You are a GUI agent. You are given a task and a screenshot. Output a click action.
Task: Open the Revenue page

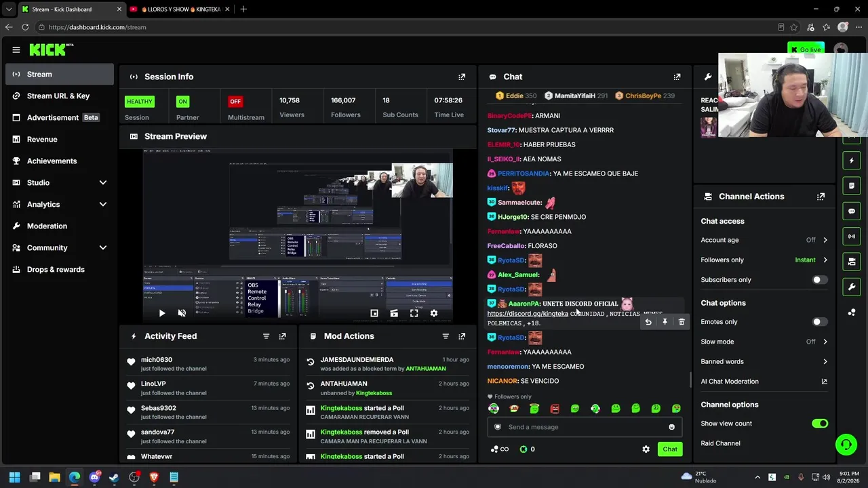pyautogui.click(x=60, y=139)
